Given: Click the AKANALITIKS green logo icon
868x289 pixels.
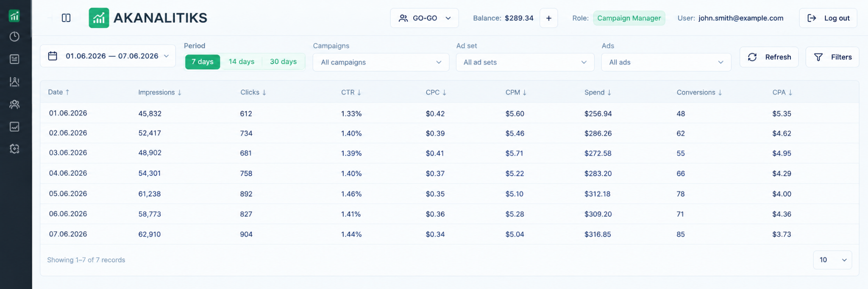Looking at the screenshot, I should 99,18.
